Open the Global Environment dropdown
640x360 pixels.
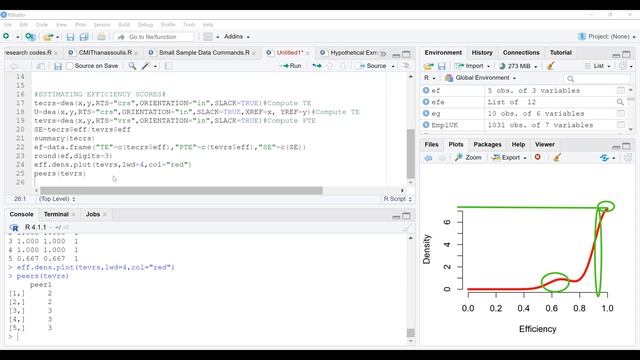pos(481,78)
